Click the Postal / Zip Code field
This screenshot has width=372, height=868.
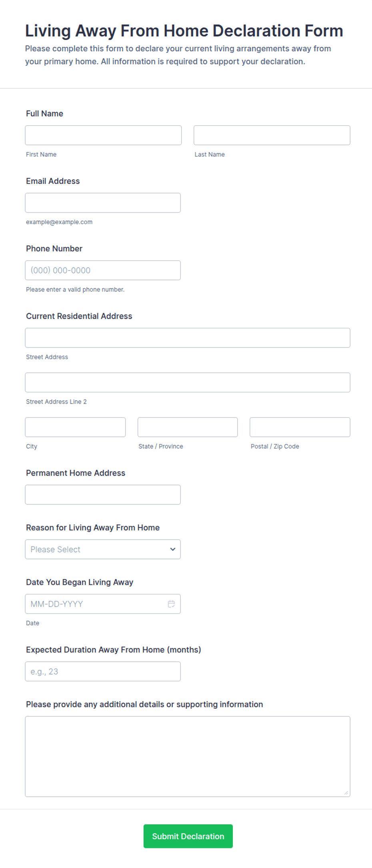[300, 427]
